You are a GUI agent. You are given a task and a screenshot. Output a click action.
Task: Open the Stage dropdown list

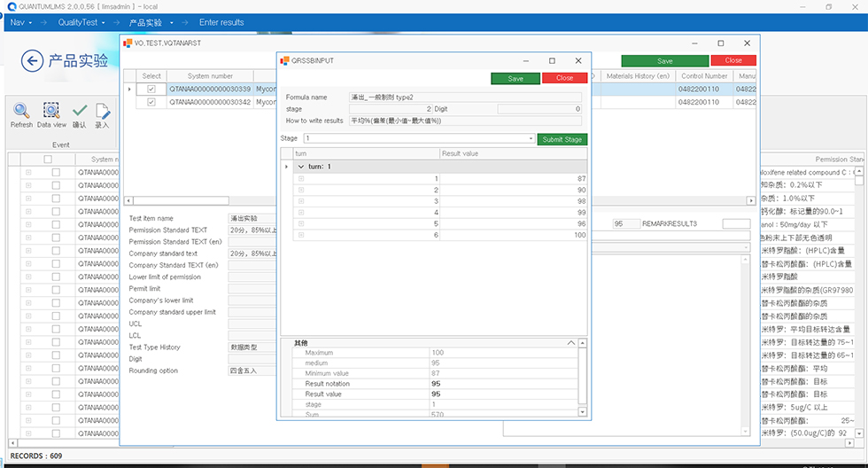pos(531,139)
